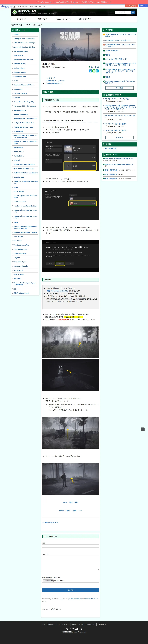Click the back-to-top arrow button
The height and width of the screenshot is (644, 148).
coord(143,429)
